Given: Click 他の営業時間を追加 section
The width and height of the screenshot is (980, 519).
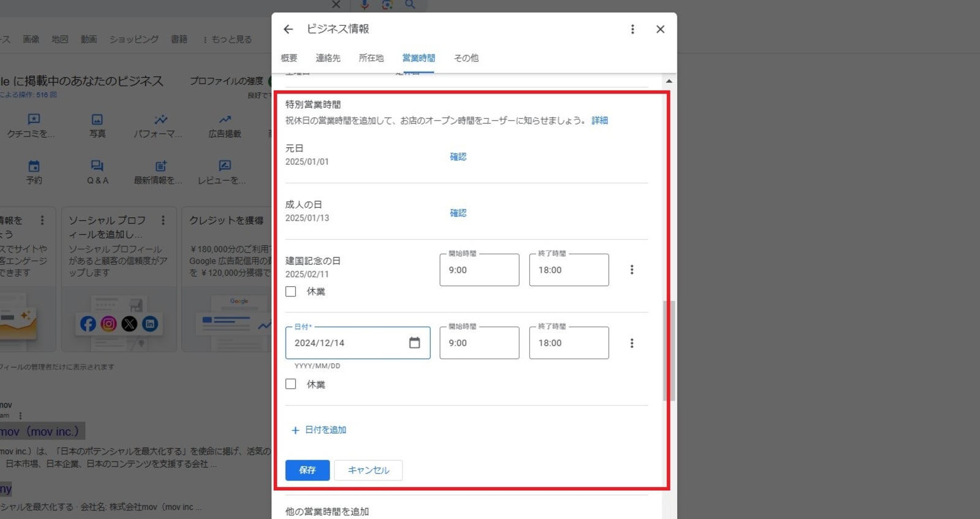Looking at the screenshot, I should pyautogui.click(x=327, y=511).
